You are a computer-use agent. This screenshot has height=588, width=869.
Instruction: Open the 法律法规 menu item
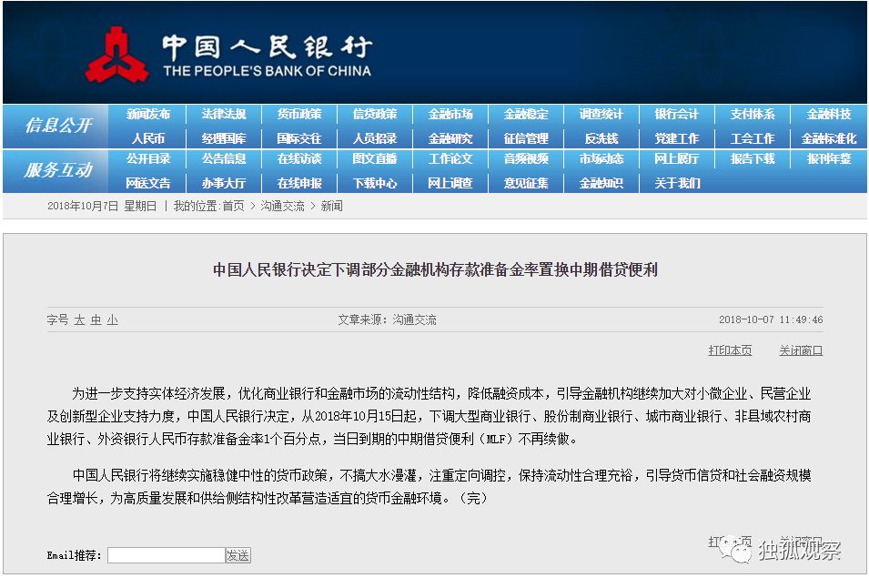click(224, 115)
